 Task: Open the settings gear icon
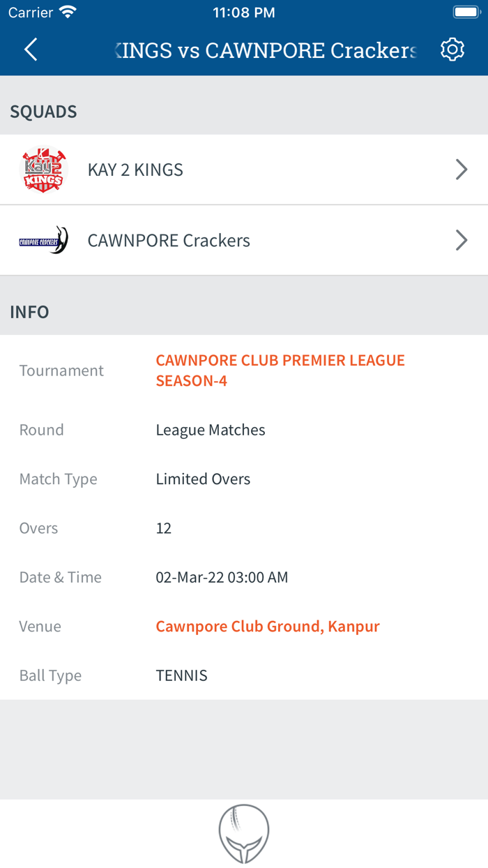(452, 50)
